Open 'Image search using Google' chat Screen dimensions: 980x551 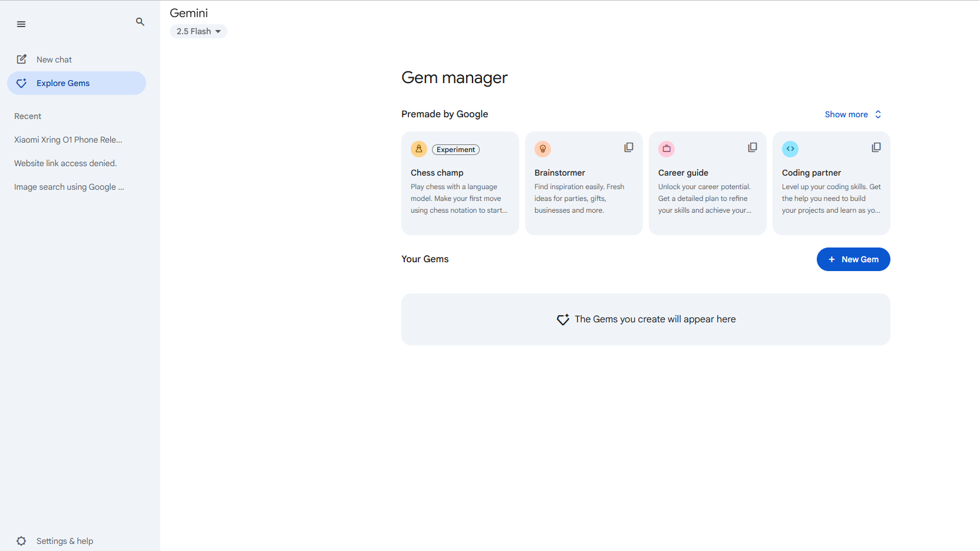[x=69, y=187]
